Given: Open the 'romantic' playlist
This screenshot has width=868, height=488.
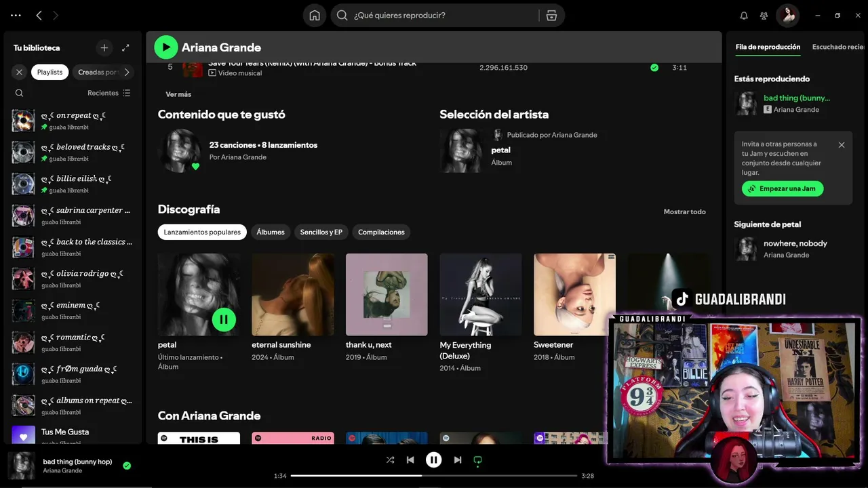Looking at the screenshot, I should (x=73, y=342).
